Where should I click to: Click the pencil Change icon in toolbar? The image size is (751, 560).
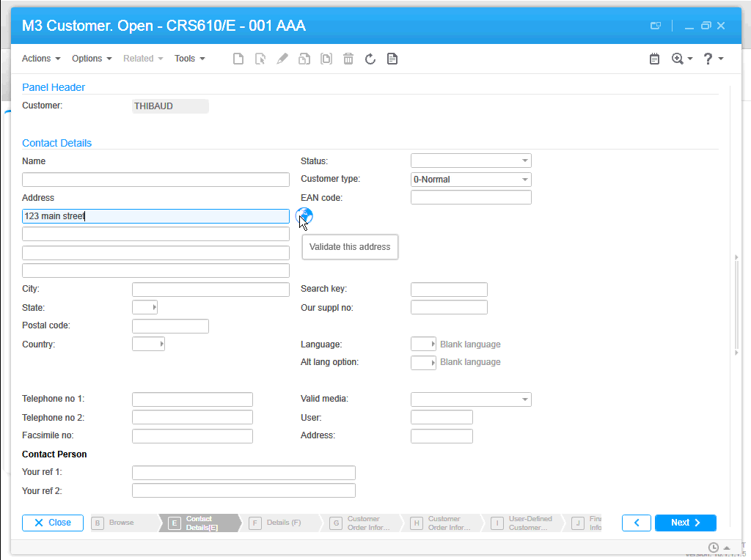point(282,59)
